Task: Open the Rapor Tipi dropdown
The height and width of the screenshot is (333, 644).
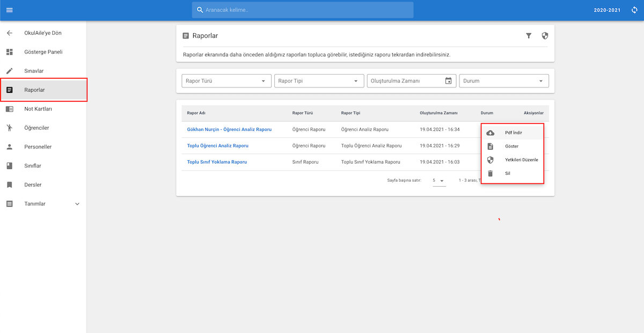Action: tap(319, 81)
